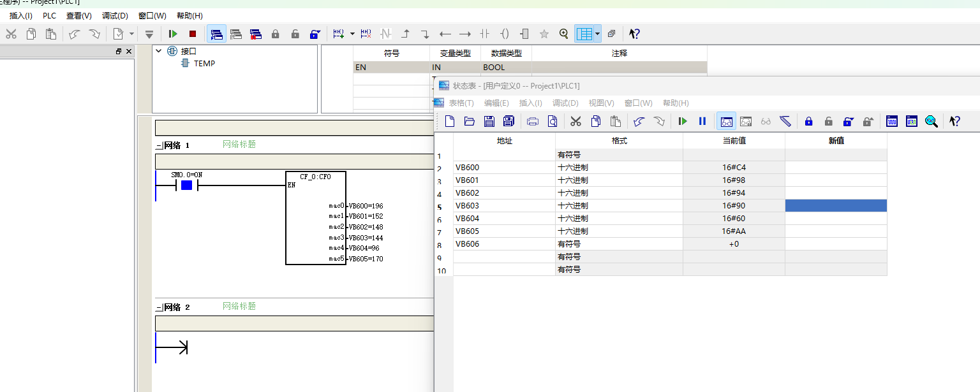The image size is (980, 392).
Task: Open format dropdown cell for VB606 row
Action: tap(619, 244)
